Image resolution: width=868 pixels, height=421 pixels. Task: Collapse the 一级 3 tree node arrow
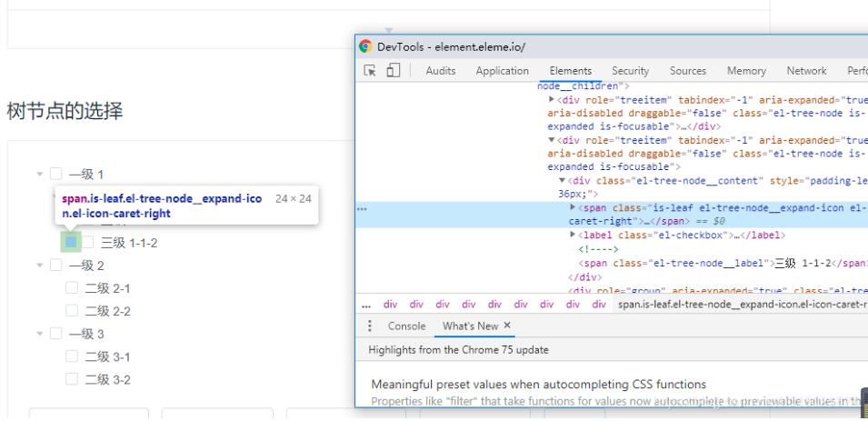(40, 334)
